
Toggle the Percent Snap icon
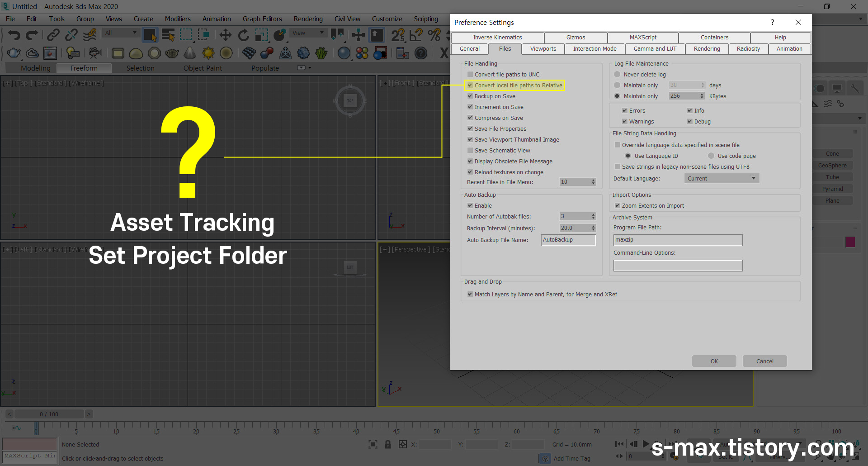[434, 35]
